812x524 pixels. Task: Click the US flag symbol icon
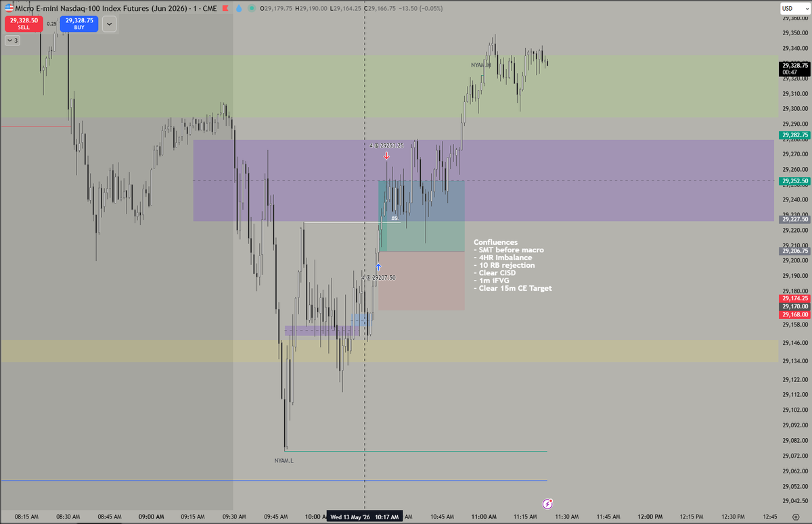pyautogui.click(x=9, y=8)
